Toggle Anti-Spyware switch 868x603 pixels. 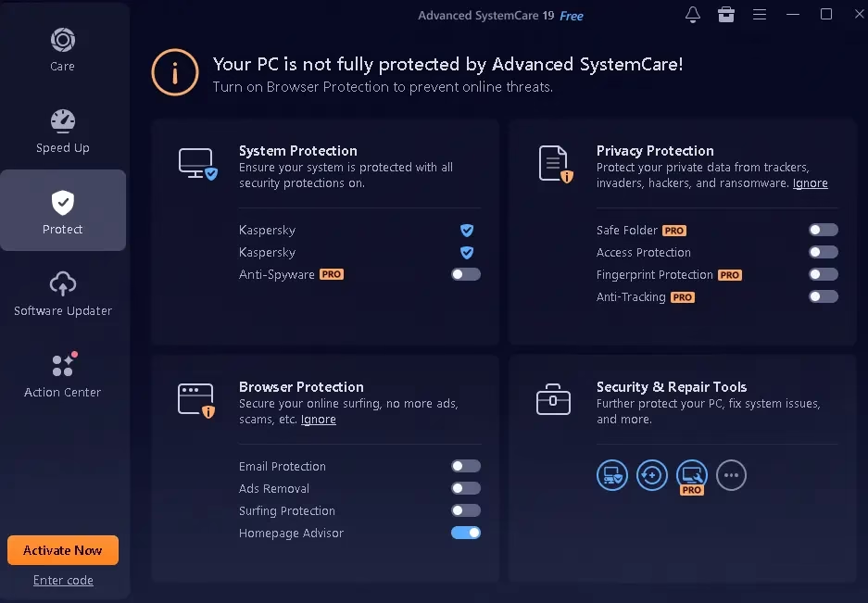click(466, 274)
